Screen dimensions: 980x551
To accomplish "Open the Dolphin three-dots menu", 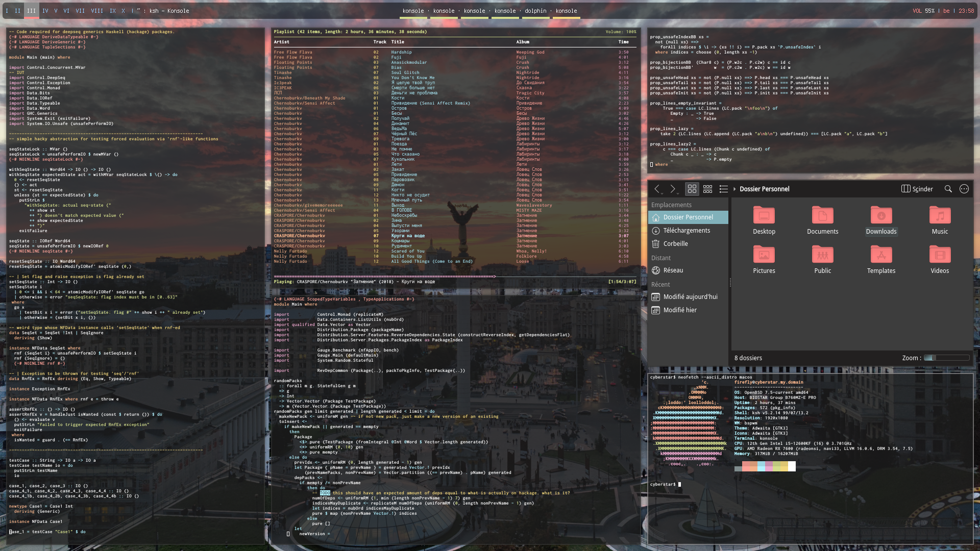I will click(x=964, y=189).
